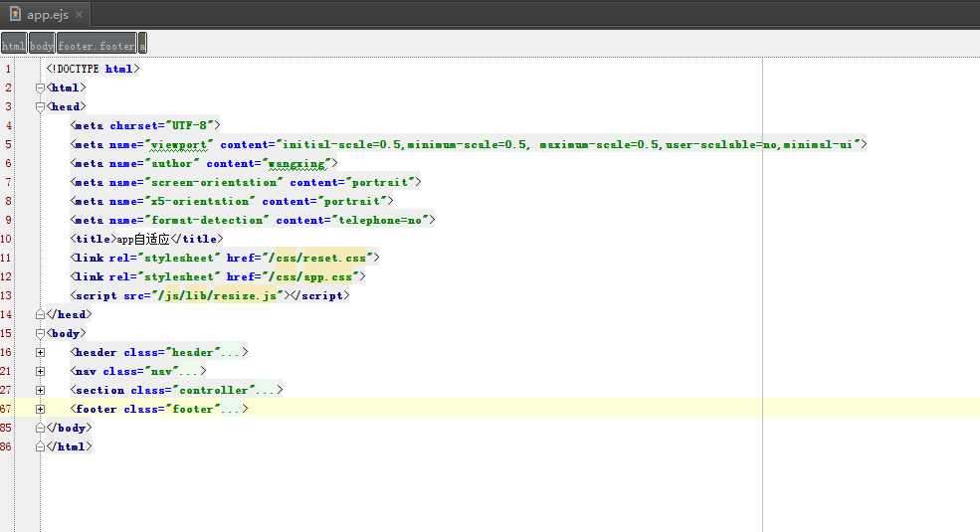Screen dimensions: 980x532
Task: Expand the folded header element
Action: point(40,352)
